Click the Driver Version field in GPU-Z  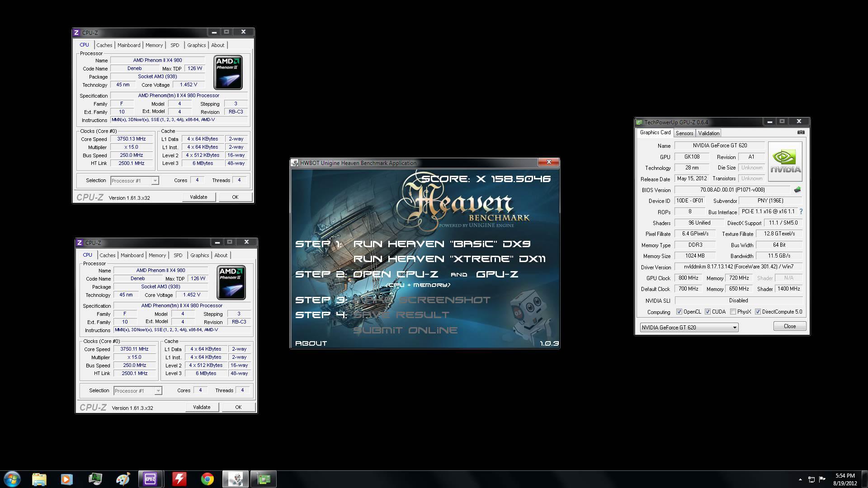tap(739, 267)
